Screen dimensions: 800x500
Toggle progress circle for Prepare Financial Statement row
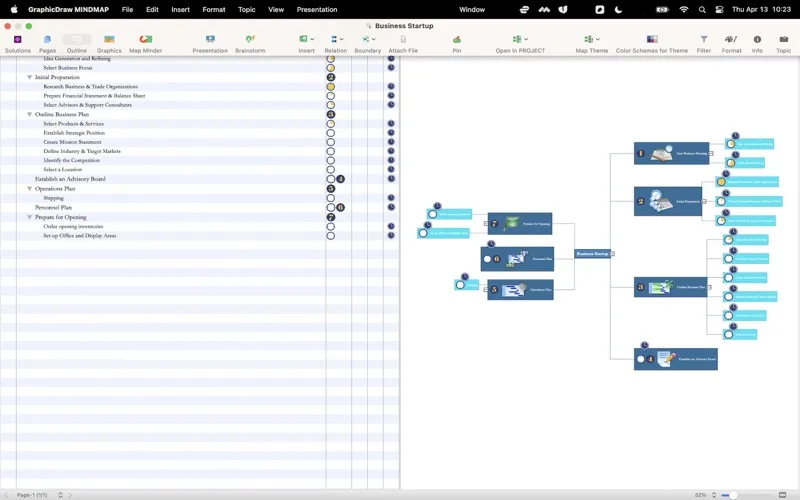click(x=331, y=96)
